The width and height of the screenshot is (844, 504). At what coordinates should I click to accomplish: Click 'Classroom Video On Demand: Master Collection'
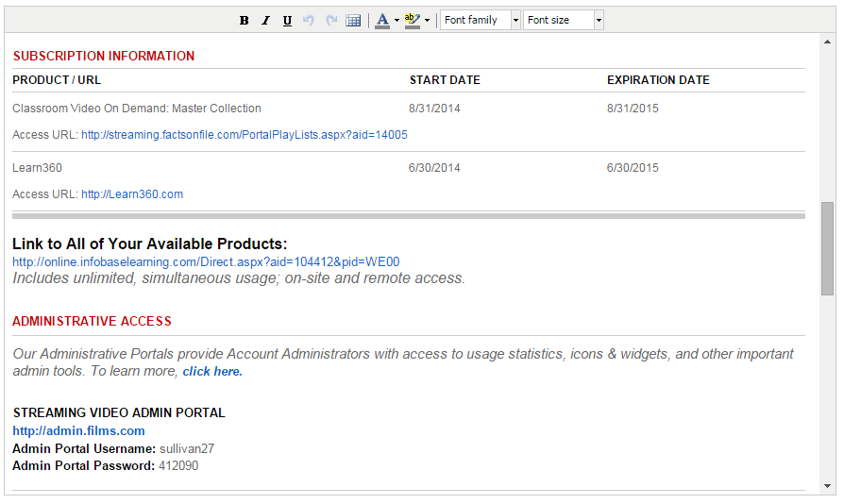click(x=137, y=109)
